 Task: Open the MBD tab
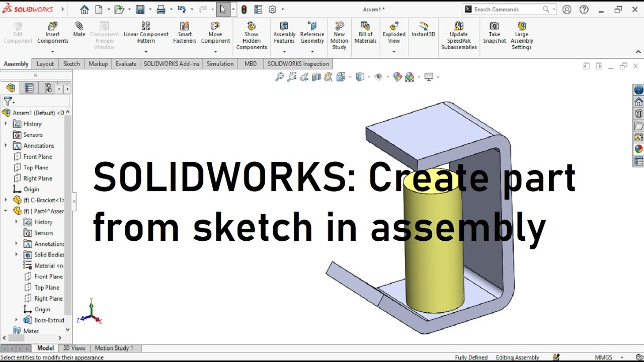pyautogui.click(x=251, y=64)
